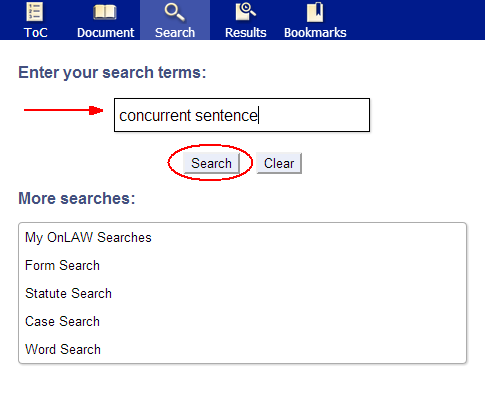Select Word Search option

pos(63,350)
